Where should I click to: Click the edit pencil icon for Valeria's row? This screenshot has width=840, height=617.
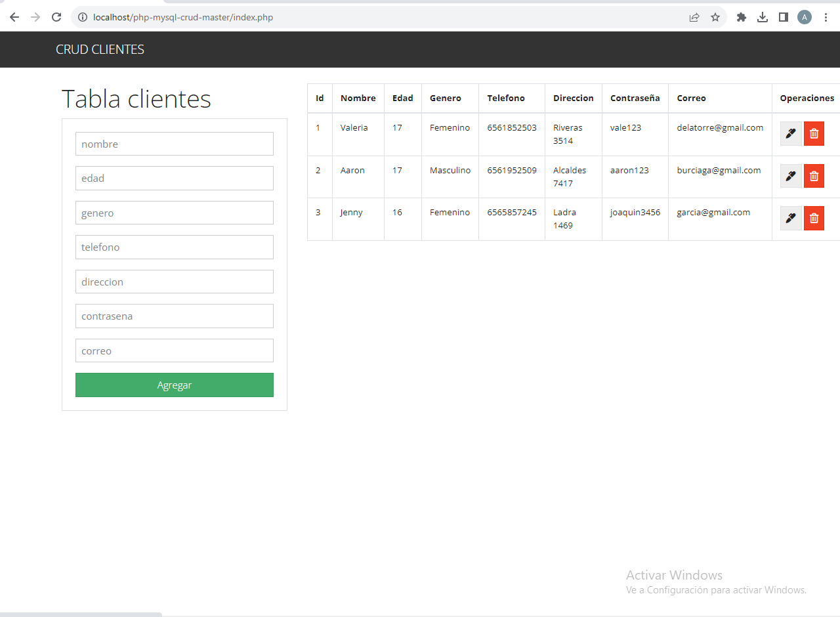790,133
